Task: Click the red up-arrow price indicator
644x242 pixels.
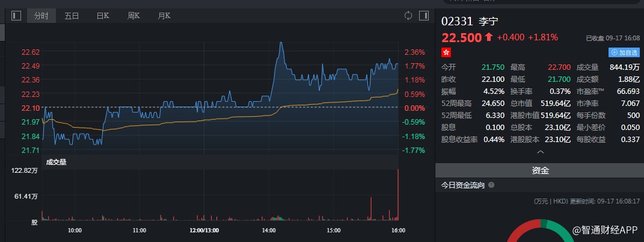Action: coord(488,37)
